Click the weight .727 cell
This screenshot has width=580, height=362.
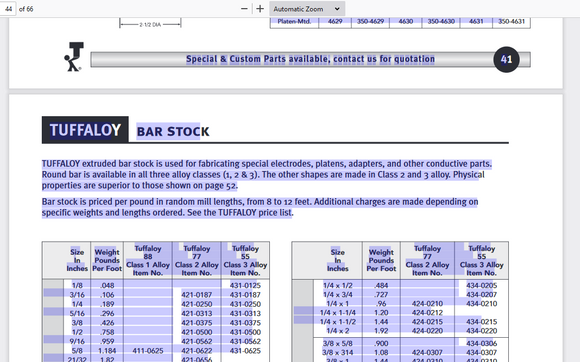(x=381, y=295)
